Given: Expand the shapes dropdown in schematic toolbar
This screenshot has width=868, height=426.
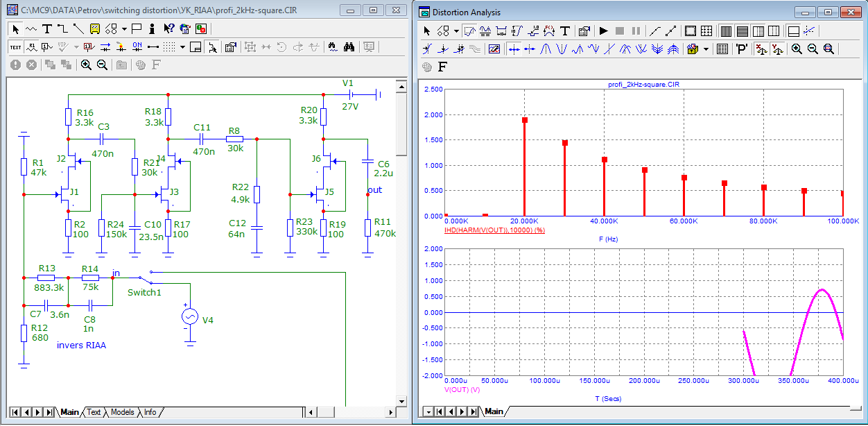Looking at the screenshot, I should coord(124,29).
